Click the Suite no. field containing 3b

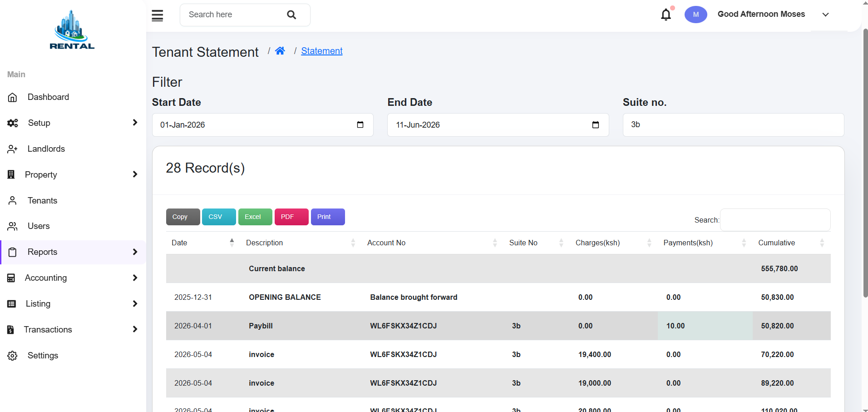(733, 125)
